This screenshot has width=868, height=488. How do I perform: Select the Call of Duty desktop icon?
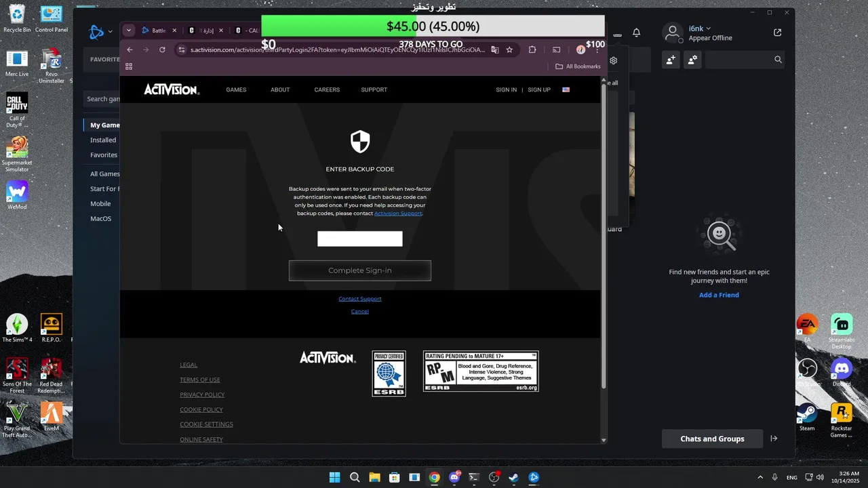(17, 110)
